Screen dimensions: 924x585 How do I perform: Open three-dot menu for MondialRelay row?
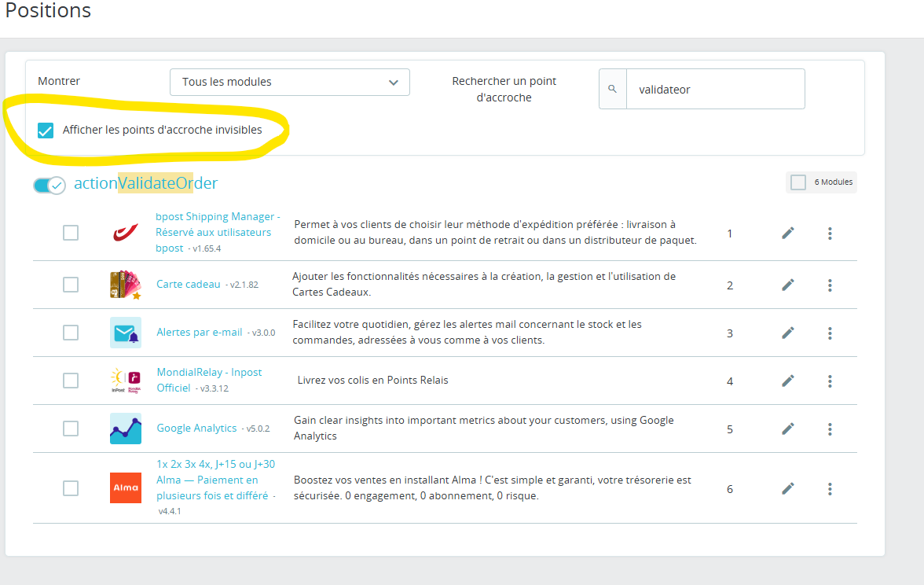(830, 381)
